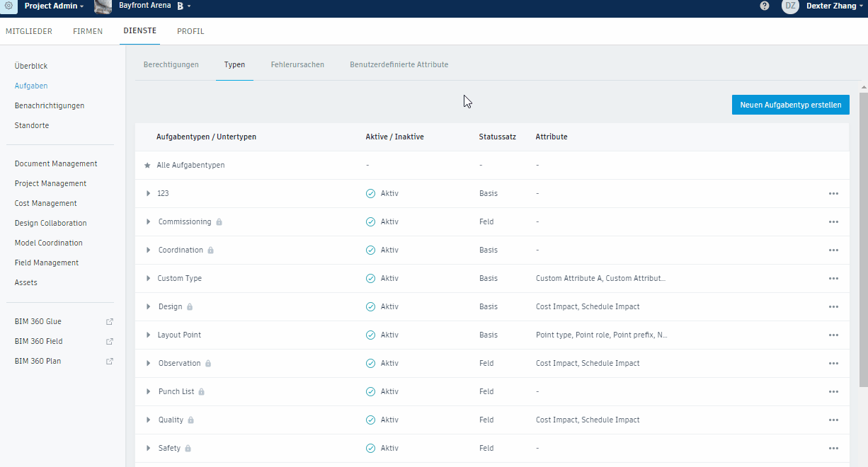Image resolution: width=868 pixels, height=467 pixels.
Task: Open Assets in the sidebar
Action: tap(26, 282)
